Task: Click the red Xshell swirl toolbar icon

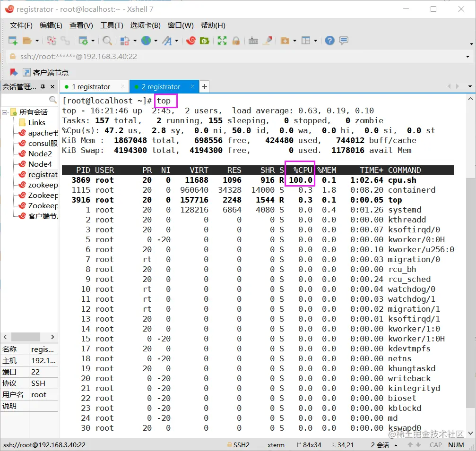Action: [x=190, y=41]
